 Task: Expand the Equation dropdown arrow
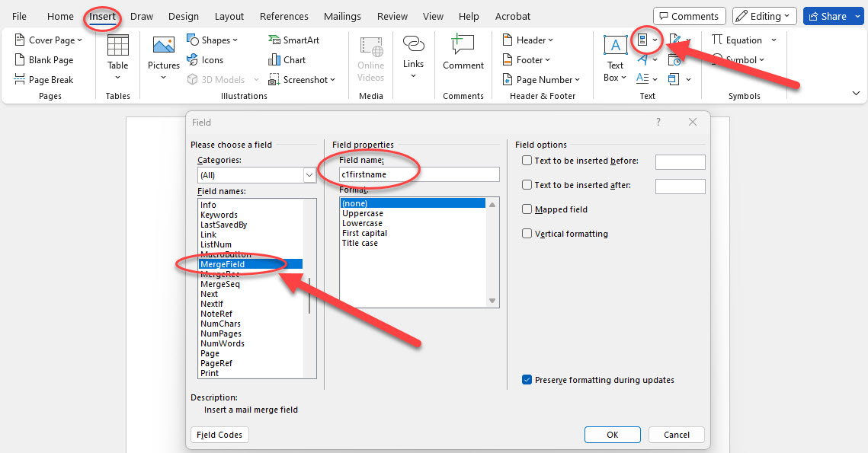774,40
